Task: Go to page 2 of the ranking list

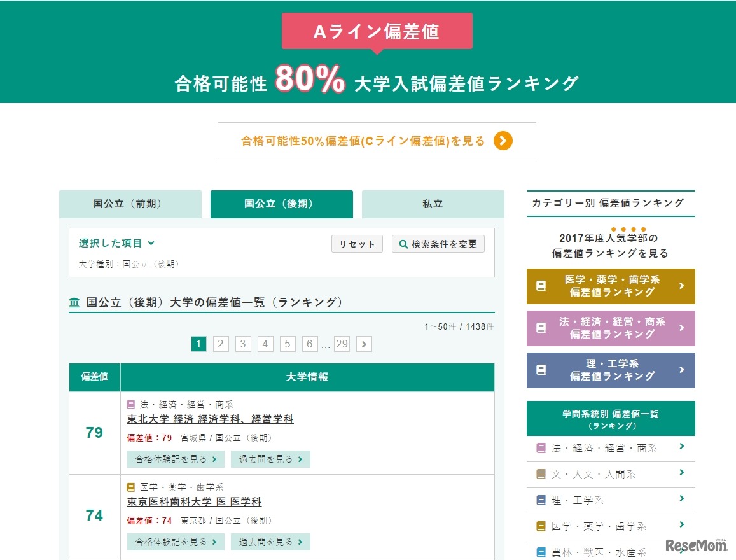Action: [x=220, y=344]
